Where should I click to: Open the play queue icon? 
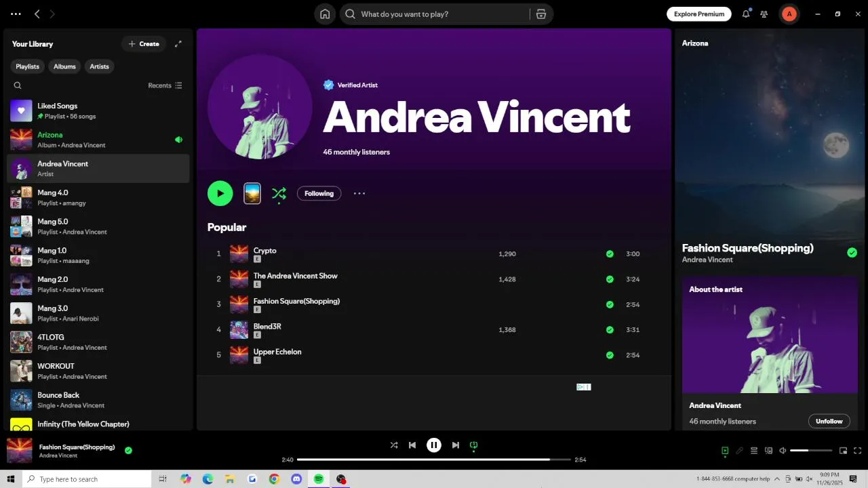pos(754,451)
